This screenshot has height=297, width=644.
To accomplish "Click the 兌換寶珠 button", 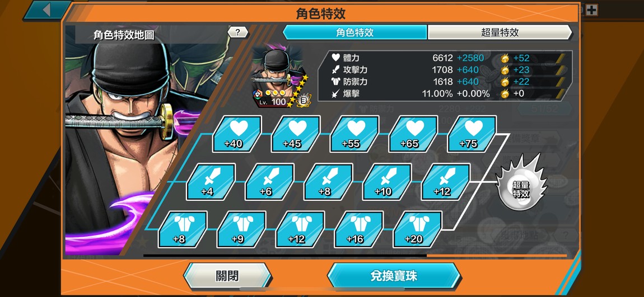I will (394, 276).
